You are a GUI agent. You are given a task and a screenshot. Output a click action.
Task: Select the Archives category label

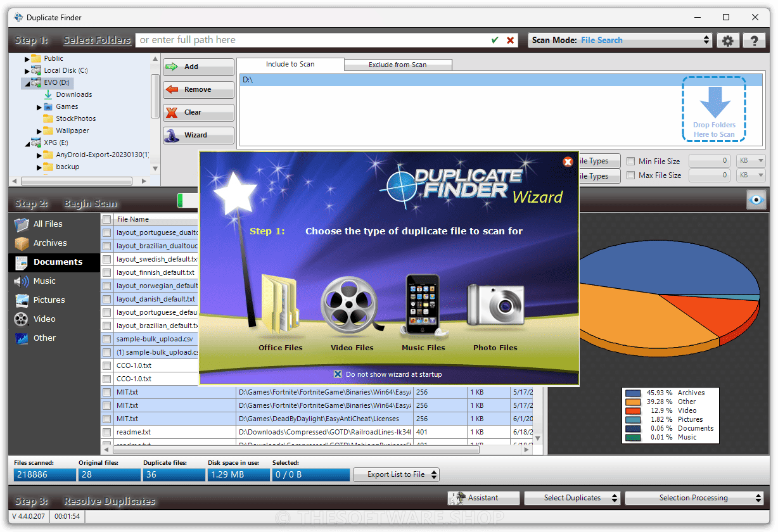(x=50, y=243)
